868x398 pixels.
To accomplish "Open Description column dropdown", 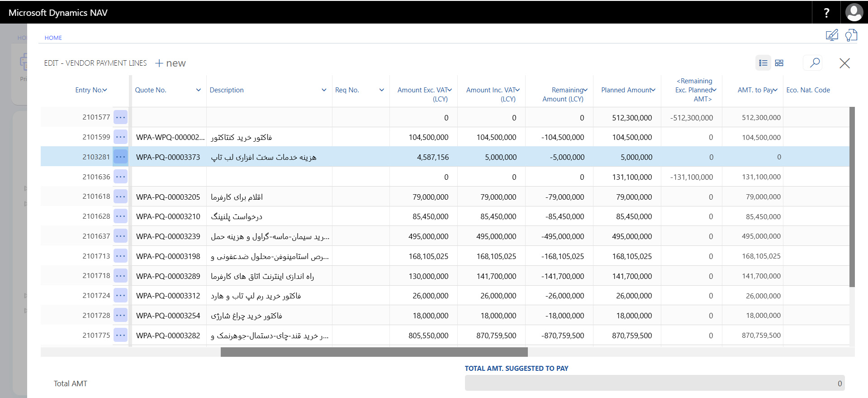I will (324, 90).
